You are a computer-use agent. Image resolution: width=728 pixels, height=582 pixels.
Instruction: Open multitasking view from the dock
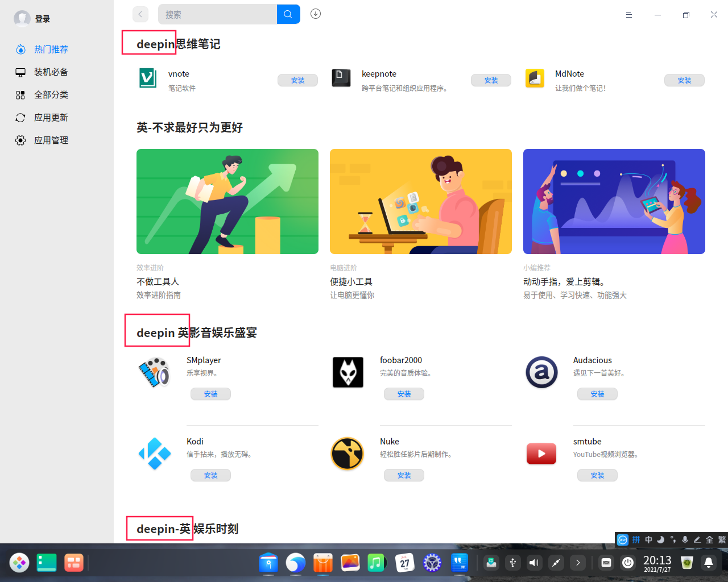coord(74,563)
